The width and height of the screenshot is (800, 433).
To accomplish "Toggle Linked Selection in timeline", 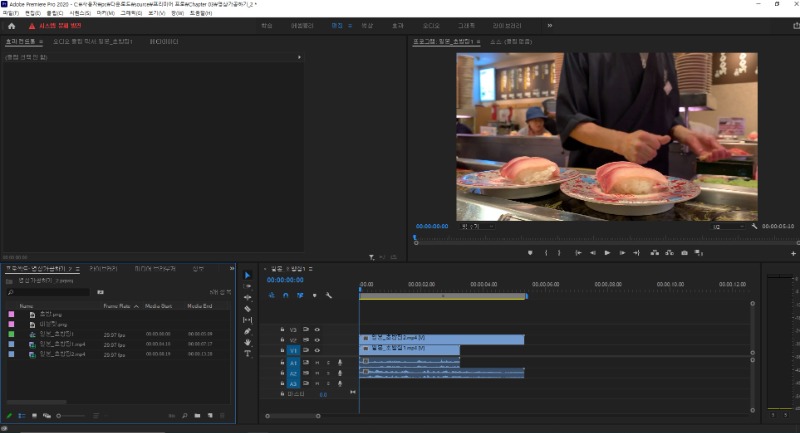I will pyautogui.click(x=300, y=295).
